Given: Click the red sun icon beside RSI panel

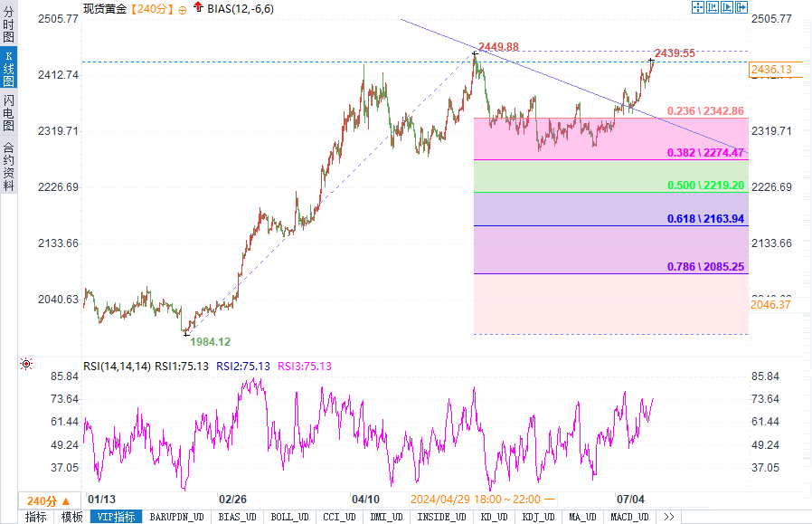Looking at the screenshot, I should (x=26, y=364).
